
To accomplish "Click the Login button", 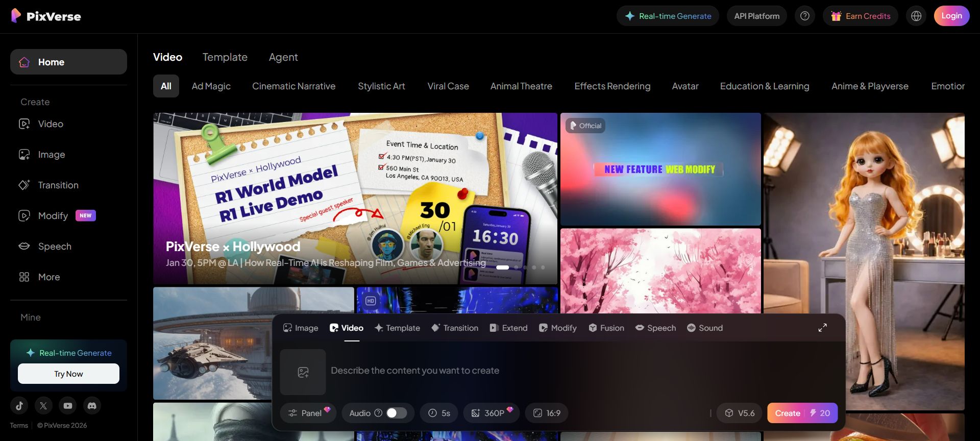I will (x=951, y=16).
